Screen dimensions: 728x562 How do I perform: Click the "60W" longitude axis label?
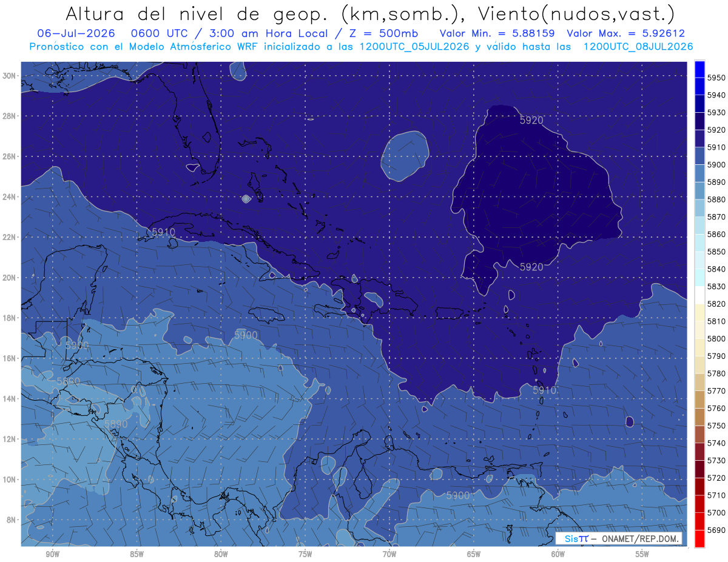[x=558, y=554]
